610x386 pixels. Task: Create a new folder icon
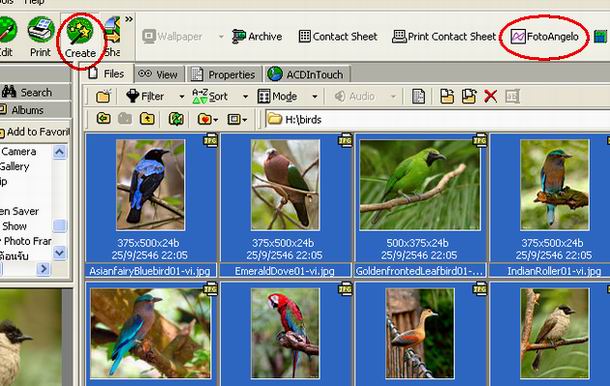pos(103,96)
